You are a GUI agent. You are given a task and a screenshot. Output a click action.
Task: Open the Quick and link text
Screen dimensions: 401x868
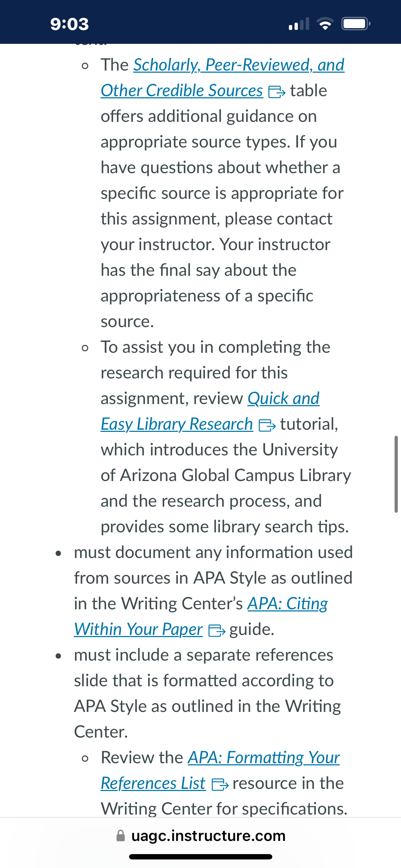pyautogui.click(x=283, y=399)
